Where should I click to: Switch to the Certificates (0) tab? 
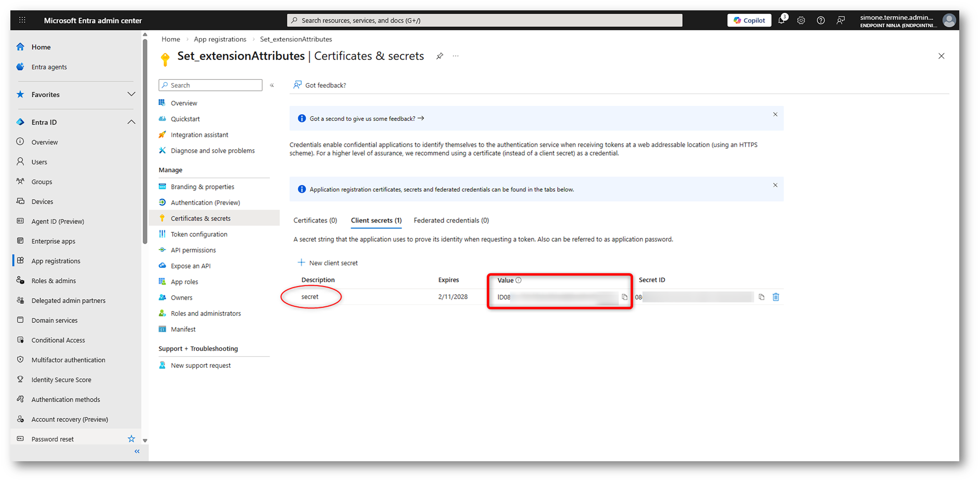[x=315, y=220]
